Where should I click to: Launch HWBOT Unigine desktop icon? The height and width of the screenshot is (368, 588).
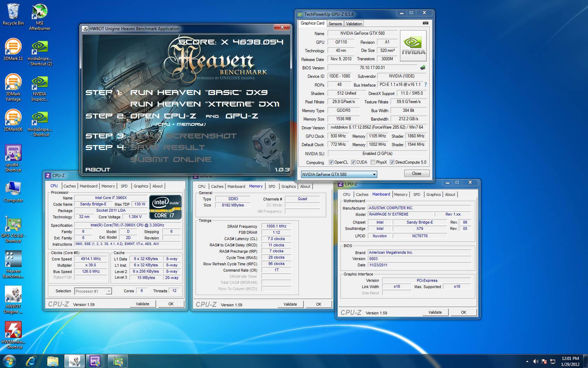click(13, 300)
